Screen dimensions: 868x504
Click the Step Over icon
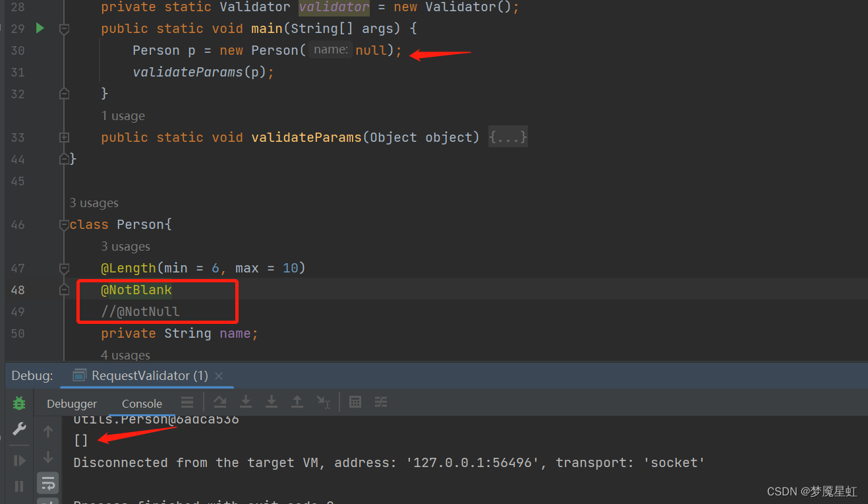click(x=220, y=402)
